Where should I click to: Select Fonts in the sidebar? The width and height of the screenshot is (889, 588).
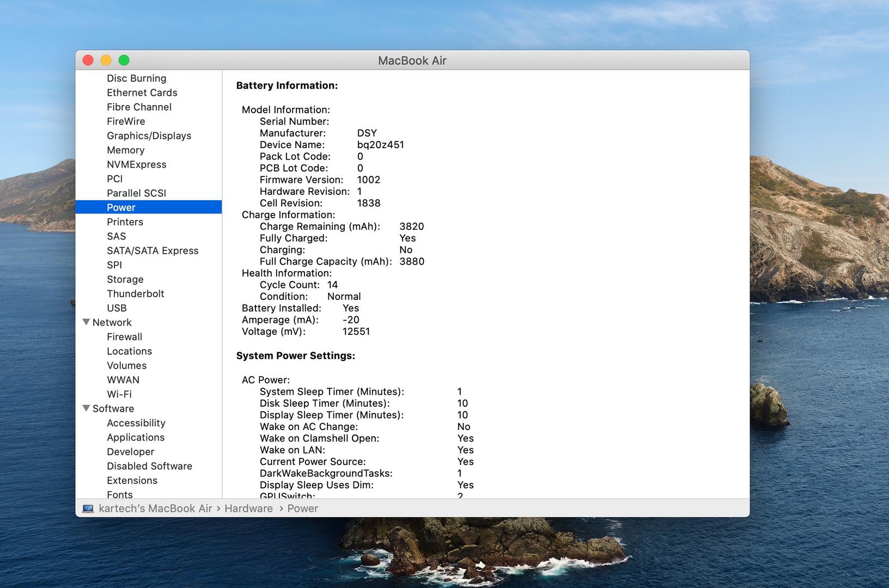(119, 494)
